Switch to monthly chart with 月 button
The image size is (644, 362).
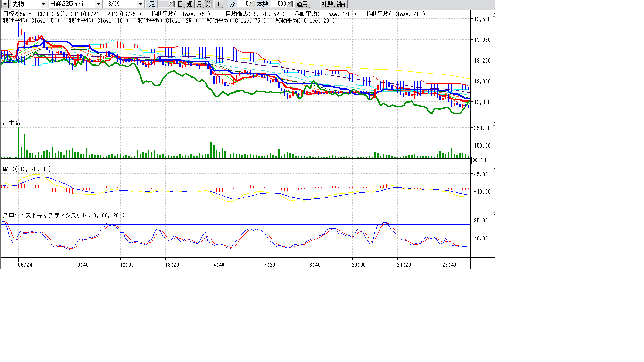pyautogui.click(x=199, y=4)
